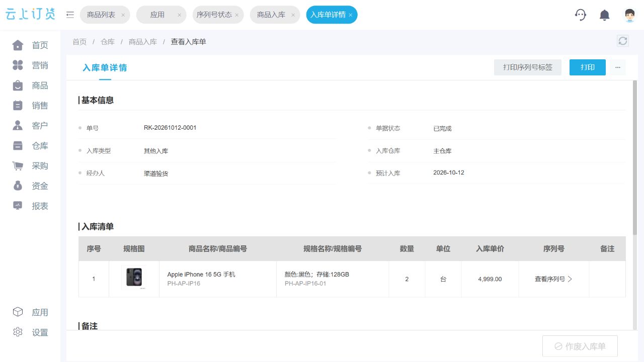Open the 商品 shopping bag icon
Viewport: 644px width, 362px height.
18,85
